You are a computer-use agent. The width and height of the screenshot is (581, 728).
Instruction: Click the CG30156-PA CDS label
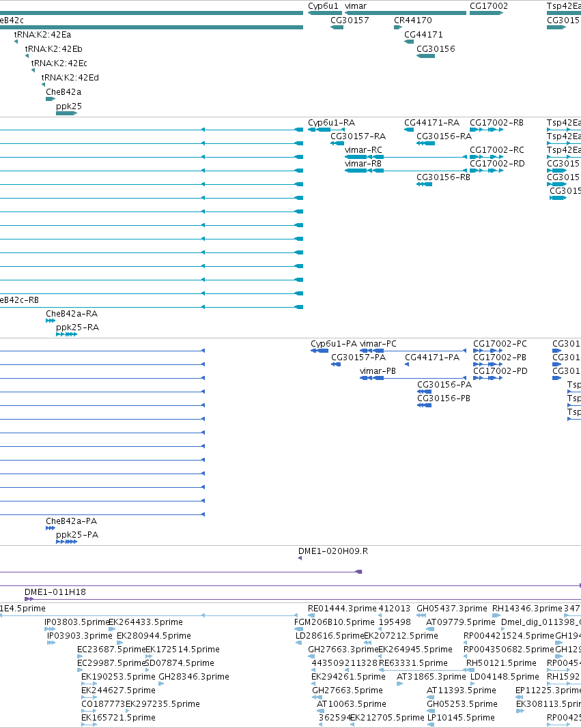[x=444, y=385]
